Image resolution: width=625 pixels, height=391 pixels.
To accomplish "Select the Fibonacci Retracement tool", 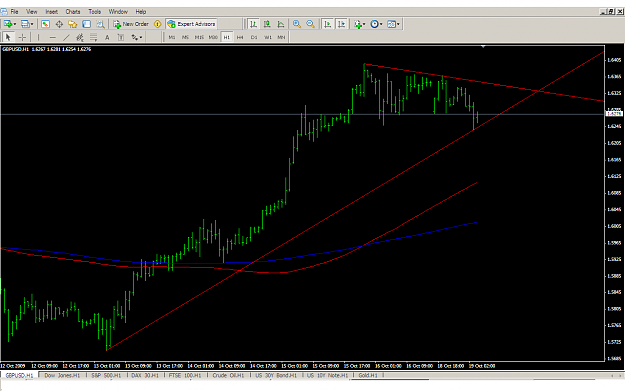I will [93, 37].
